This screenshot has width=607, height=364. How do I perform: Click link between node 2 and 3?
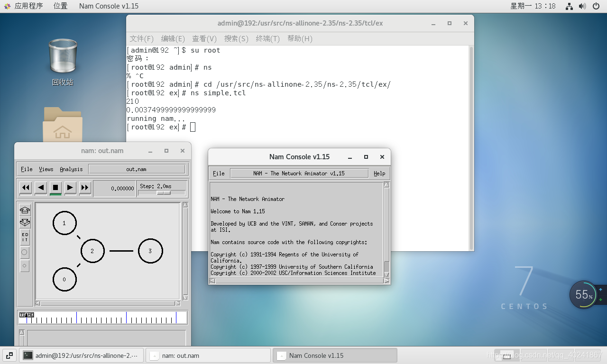point(121,251)
